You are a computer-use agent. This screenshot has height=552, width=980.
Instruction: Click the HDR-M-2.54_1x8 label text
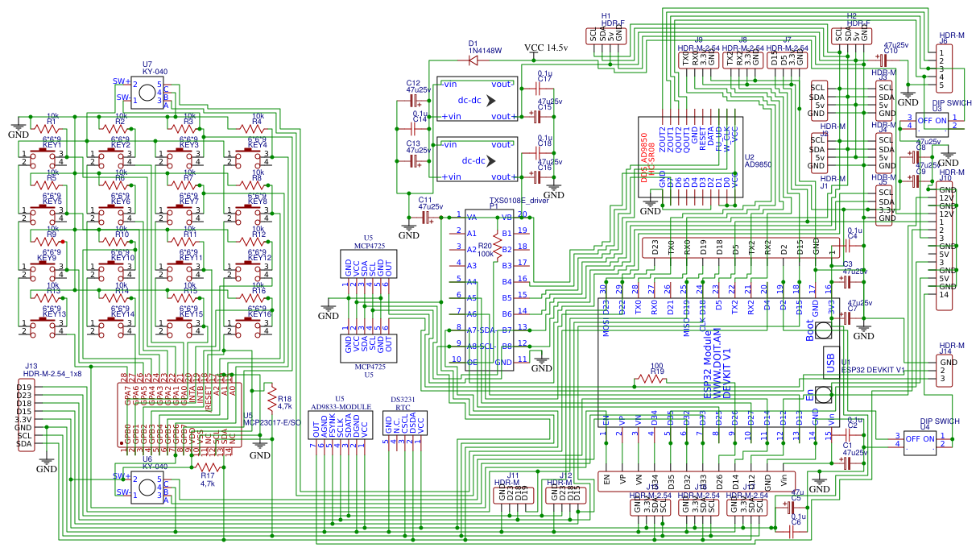[53, 374]
